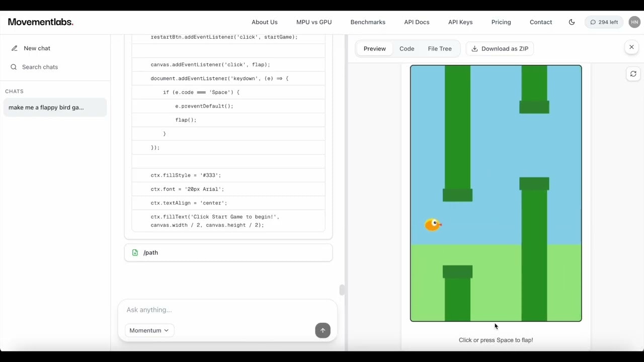644x362 pixels.
Task: Open the Contact page
Action: [x=541, y=22]
